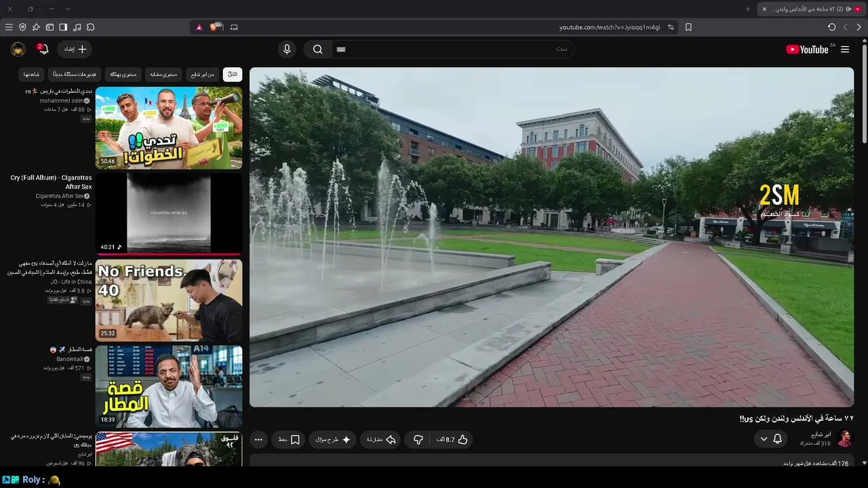
Task: Open the media control music note icon
Action: (77, 27)
